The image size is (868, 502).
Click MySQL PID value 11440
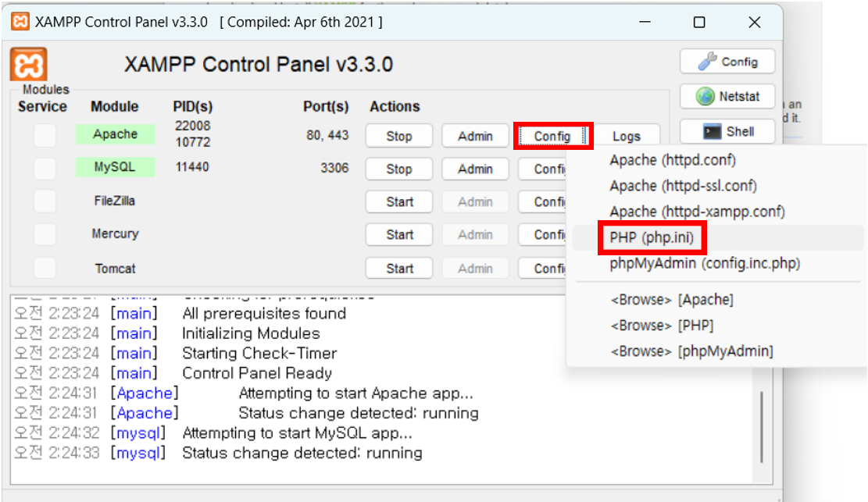192,167
